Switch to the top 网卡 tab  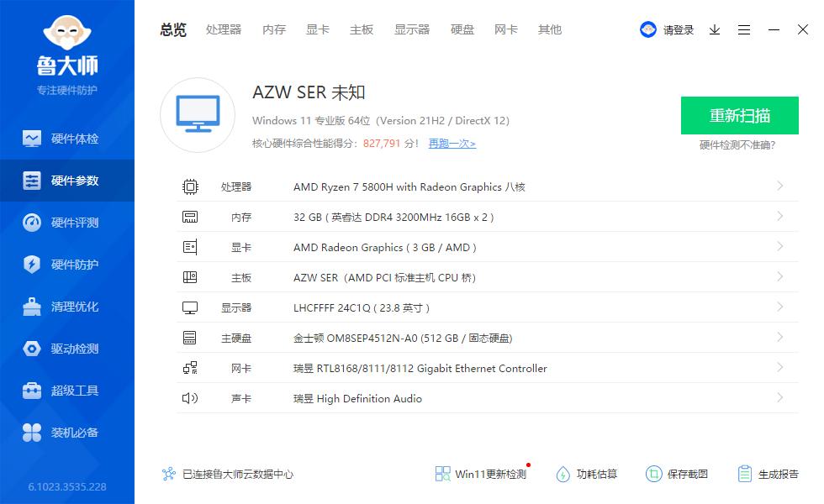(x=506, y=30)
